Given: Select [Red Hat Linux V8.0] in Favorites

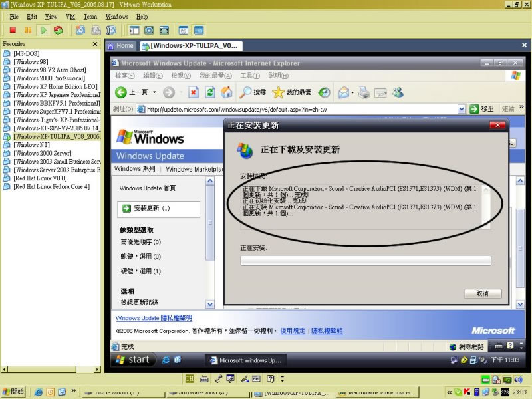Looking at the screenshot, I should (40, 178).
